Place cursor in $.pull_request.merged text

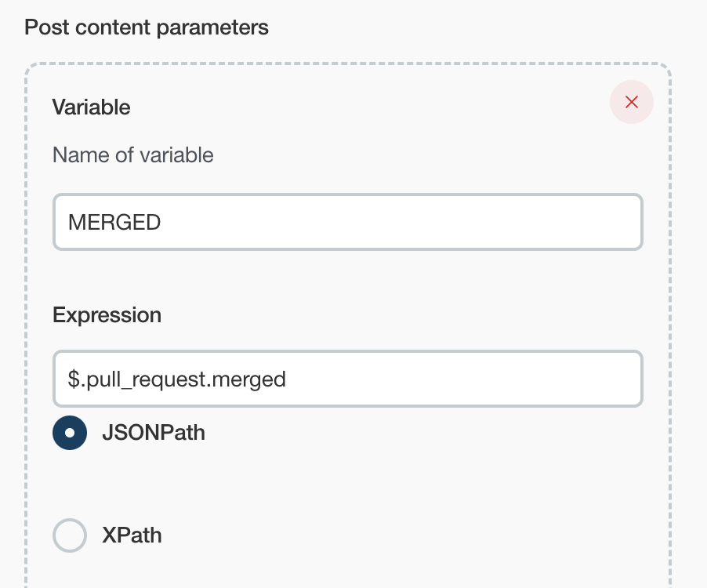(x=177, y=379)
